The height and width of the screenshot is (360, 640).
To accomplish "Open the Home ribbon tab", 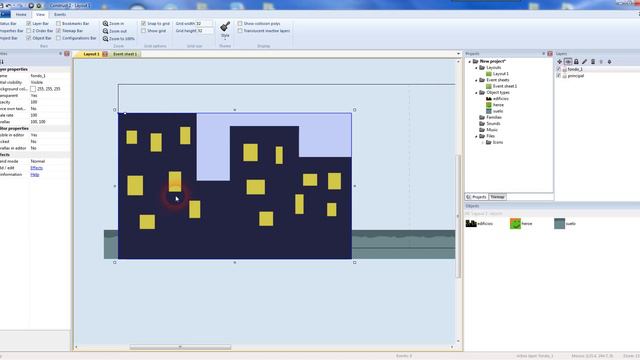I will 21,14.
